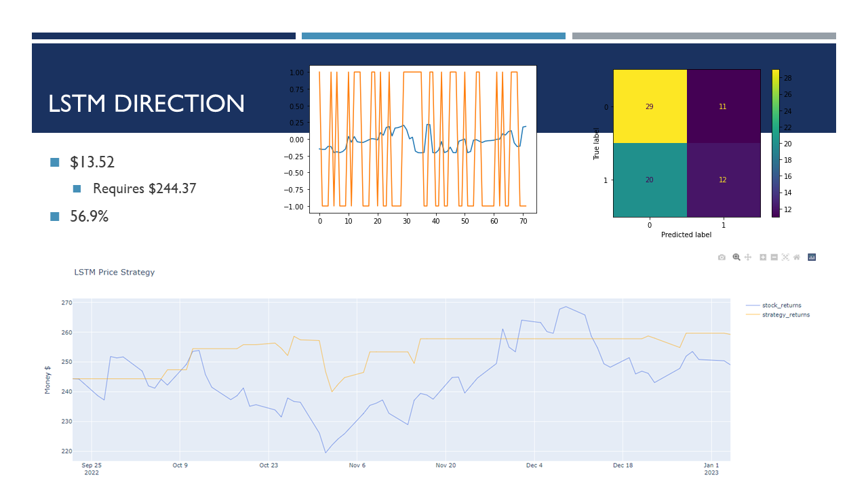Click the Autoscale icon in chart toolbar

point(785,258)
